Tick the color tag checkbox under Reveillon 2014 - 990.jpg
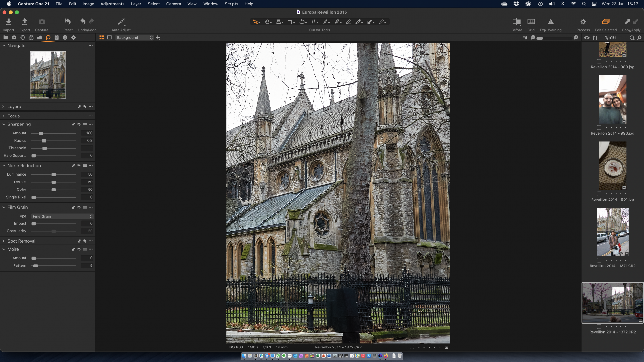The image size is (644, 362). click(x=599, y=128)
